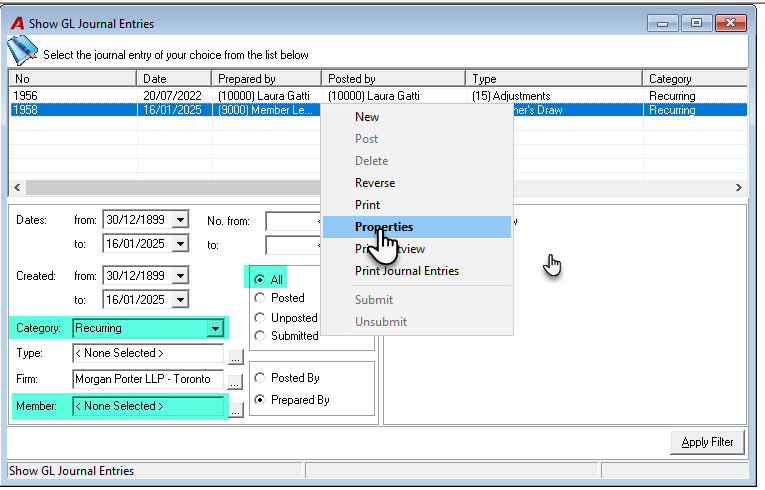Click the Created from 30/12/1899 field

pyautogui.click(x=138, y=276)
